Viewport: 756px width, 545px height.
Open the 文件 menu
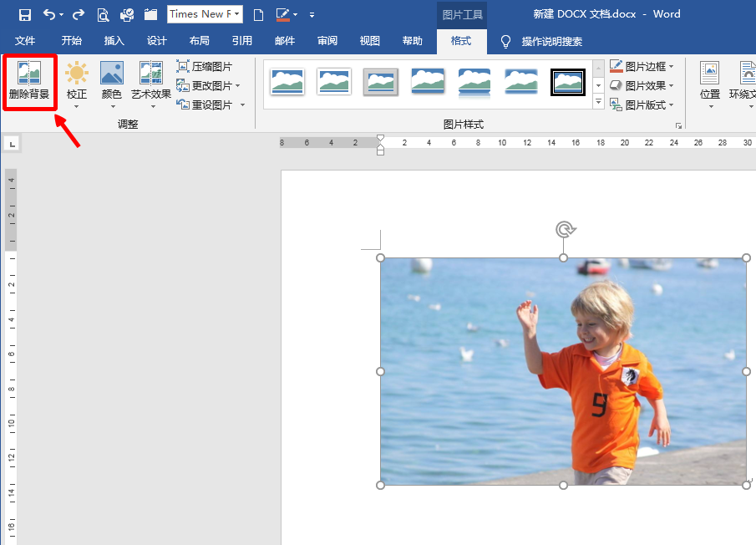click(x=24, y=41)
